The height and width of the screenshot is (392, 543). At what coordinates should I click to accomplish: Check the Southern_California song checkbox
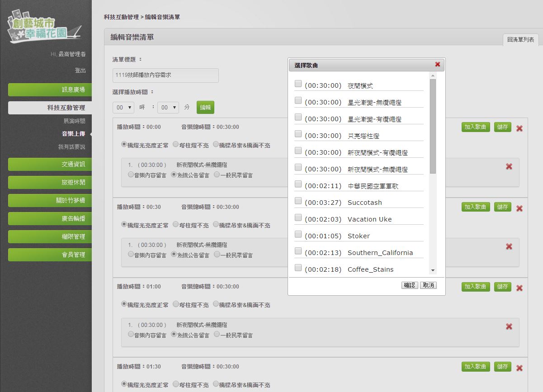coord(298,251)
